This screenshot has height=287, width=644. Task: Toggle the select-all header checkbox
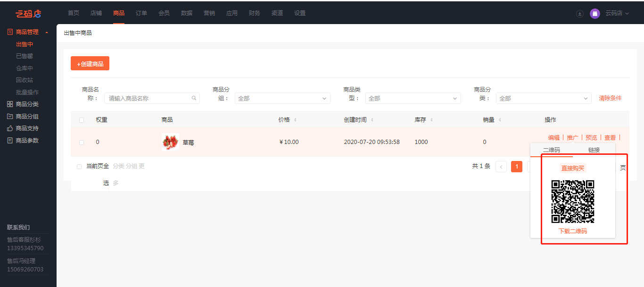[x=82, y=120]
